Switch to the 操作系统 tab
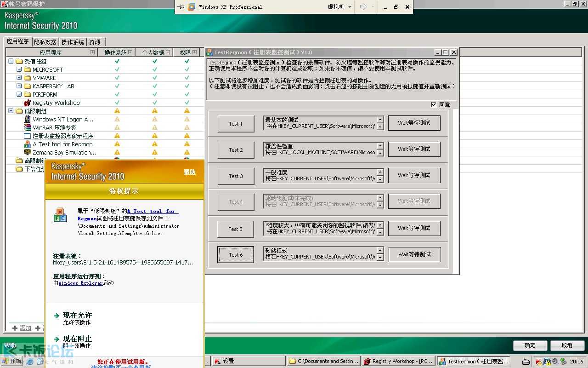588x368 pixels. coord(73,42)
